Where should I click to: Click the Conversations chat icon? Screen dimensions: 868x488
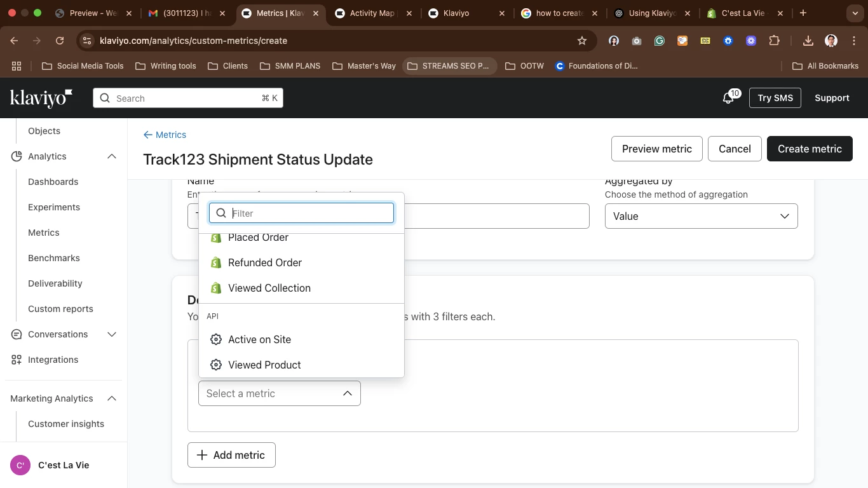pyautogui.click(x=17, y=334)
